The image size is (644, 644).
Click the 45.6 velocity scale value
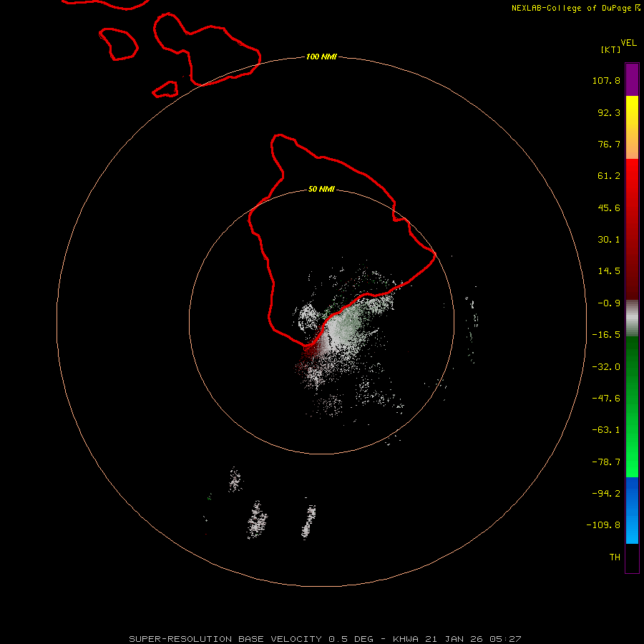click(x=609, y=208)
